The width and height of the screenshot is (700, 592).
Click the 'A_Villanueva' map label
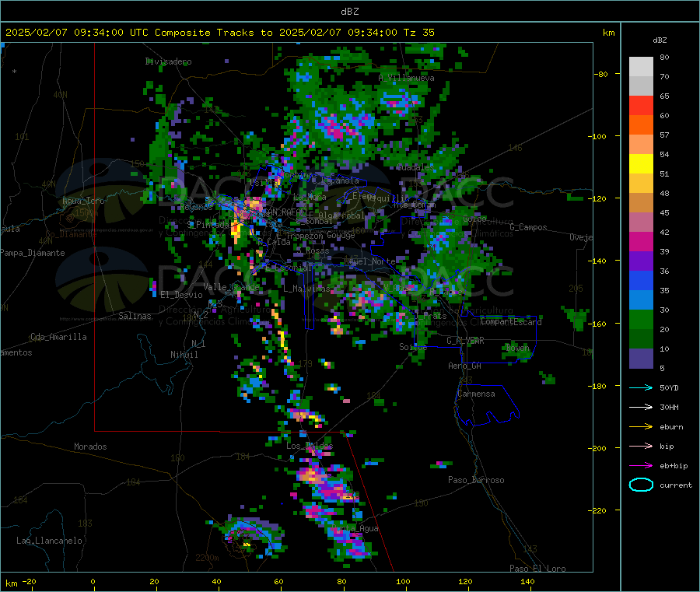pos(406,78)
